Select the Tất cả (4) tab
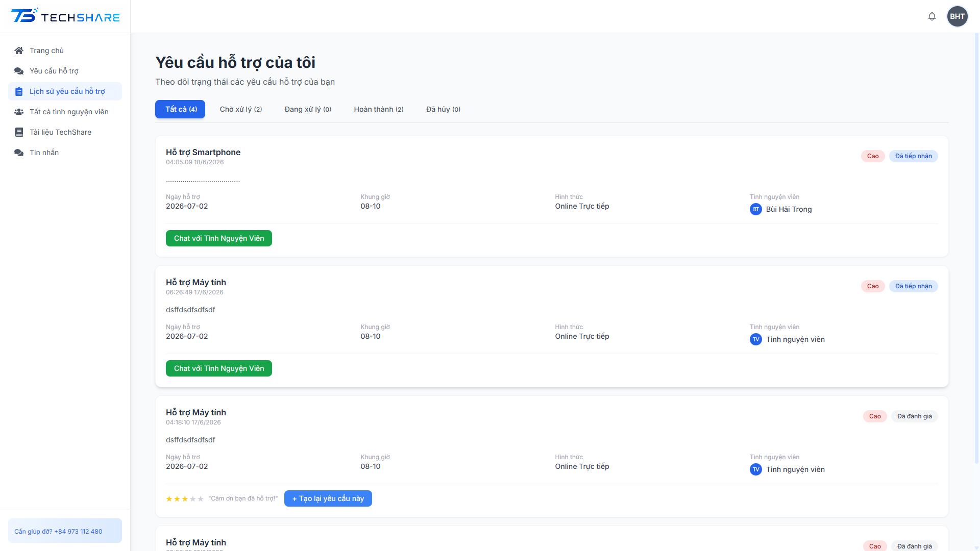 180,109
